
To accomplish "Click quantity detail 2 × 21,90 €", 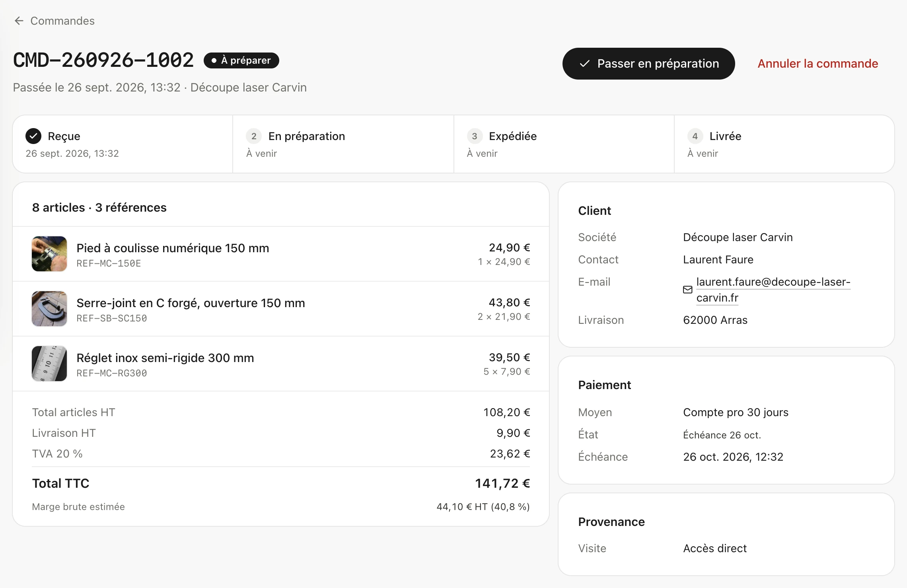I will (504, 317).
